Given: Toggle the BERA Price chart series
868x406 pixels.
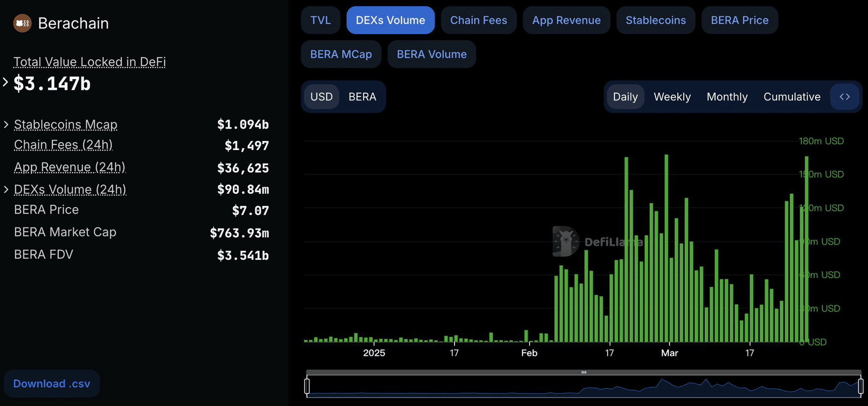Looking at the screenshot, I should pyautogui.click(x=740, y=20).
